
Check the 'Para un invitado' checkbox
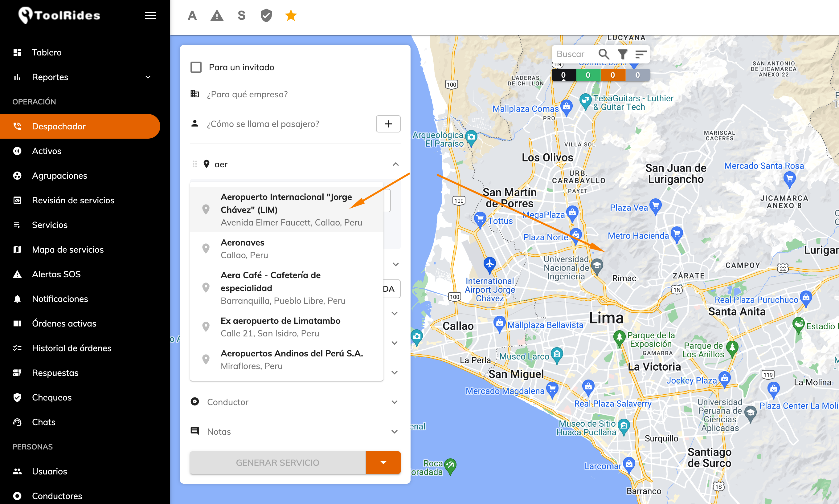tap(196, 67)
